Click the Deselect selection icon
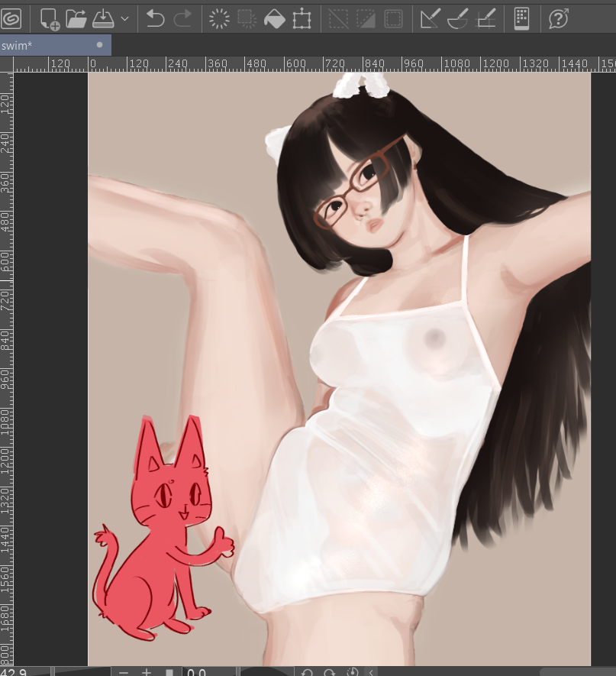The height and width of the screenshot is (676, 616). point(338,18)
